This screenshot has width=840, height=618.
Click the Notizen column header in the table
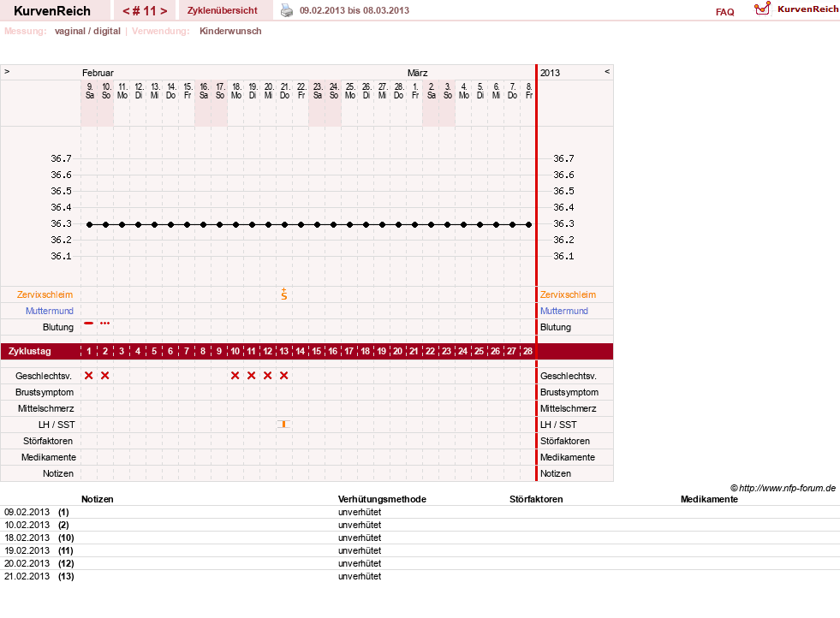point(97,499)
